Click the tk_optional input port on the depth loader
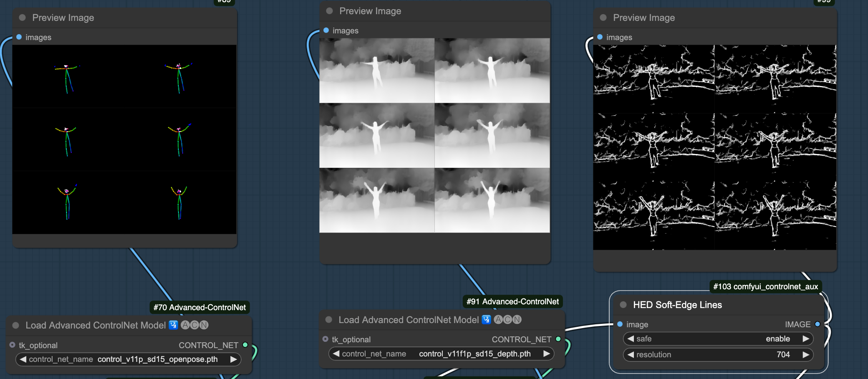 click(x=325, y=339)
